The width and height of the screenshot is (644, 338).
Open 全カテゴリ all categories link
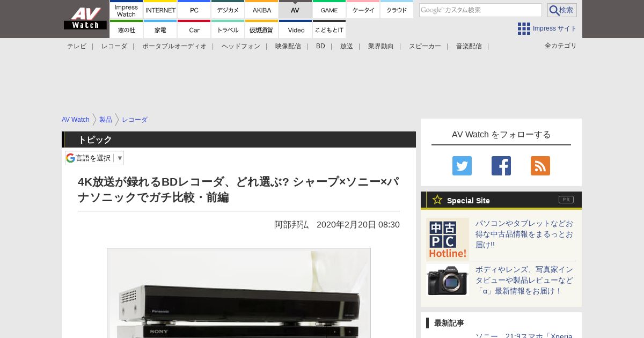tap(561, 46)
